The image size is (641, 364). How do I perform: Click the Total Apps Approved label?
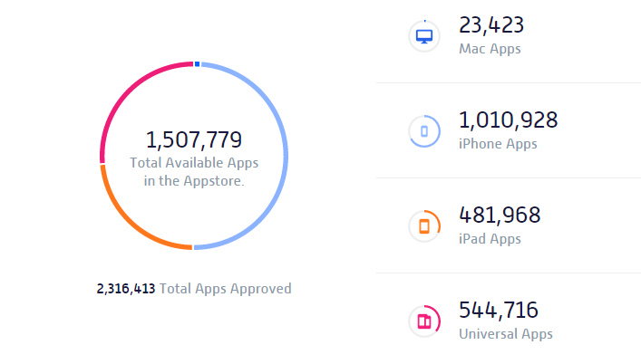tap(226, 289)
